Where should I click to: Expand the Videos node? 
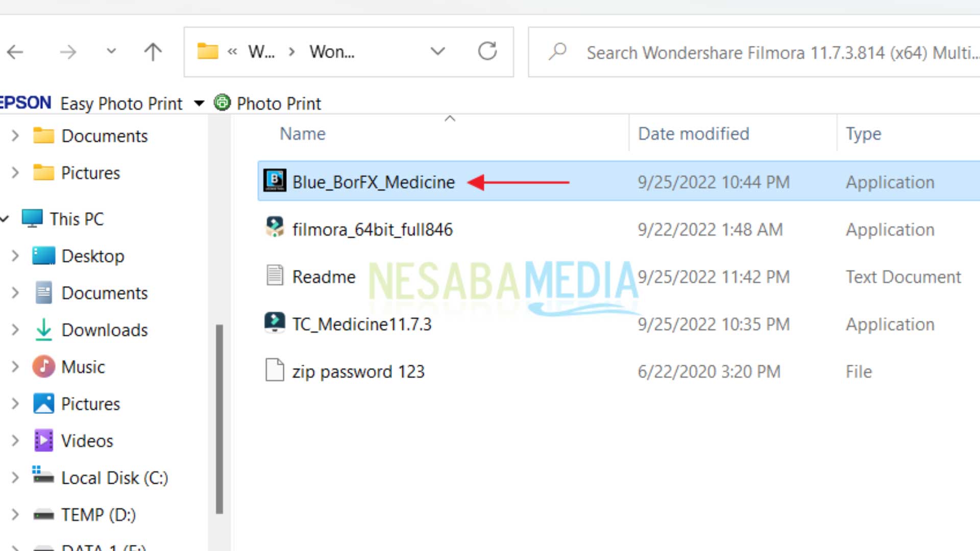click(15, 441)
